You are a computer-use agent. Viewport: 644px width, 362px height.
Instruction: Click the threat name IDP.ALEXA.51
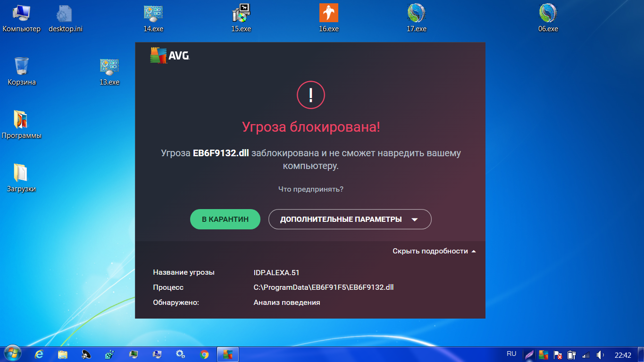click(x=276, y=272)
